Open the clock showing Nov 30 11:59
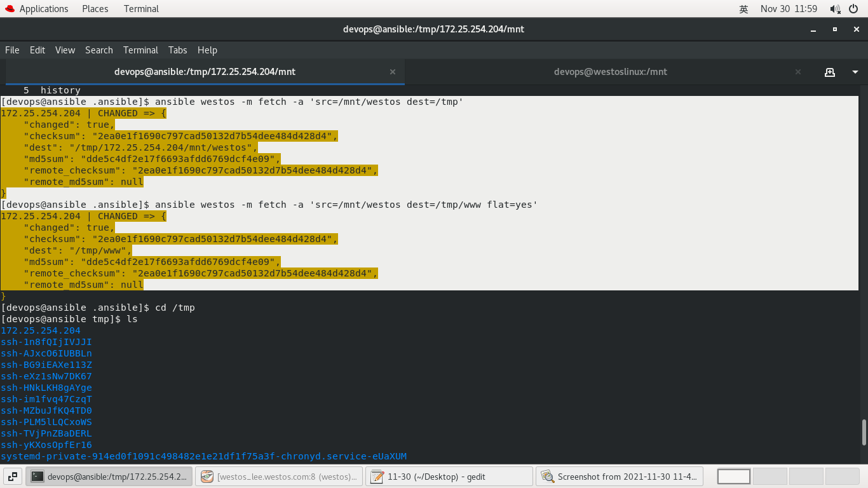The image size is (868, 488). pyautogui.click(x=789, y=9)
